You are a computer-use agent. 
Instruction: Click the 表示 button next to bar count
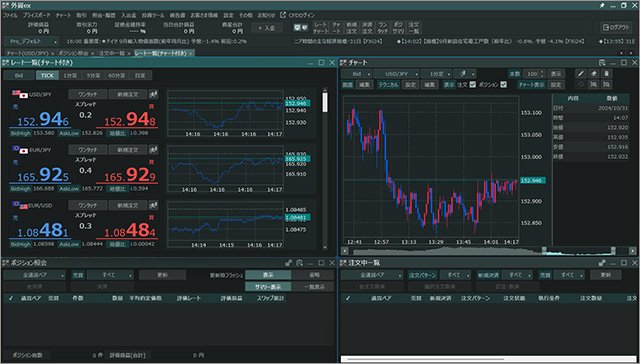point(556,74)
